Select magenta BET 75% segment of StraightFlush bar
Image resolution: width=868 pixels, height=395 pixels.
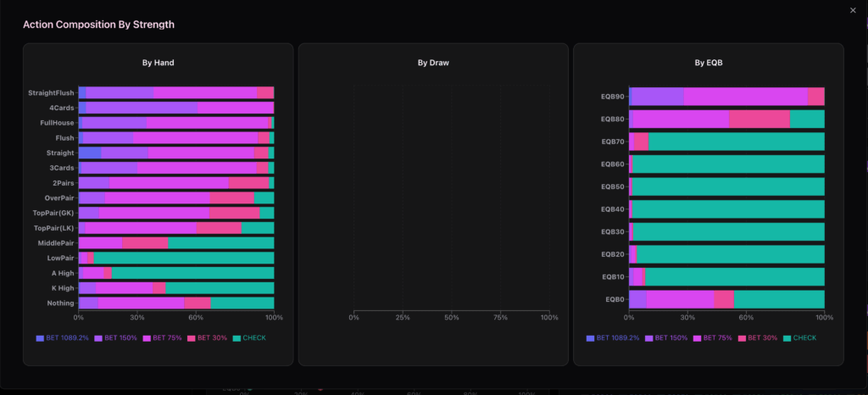pyautogui.click(x=205, y=92)
